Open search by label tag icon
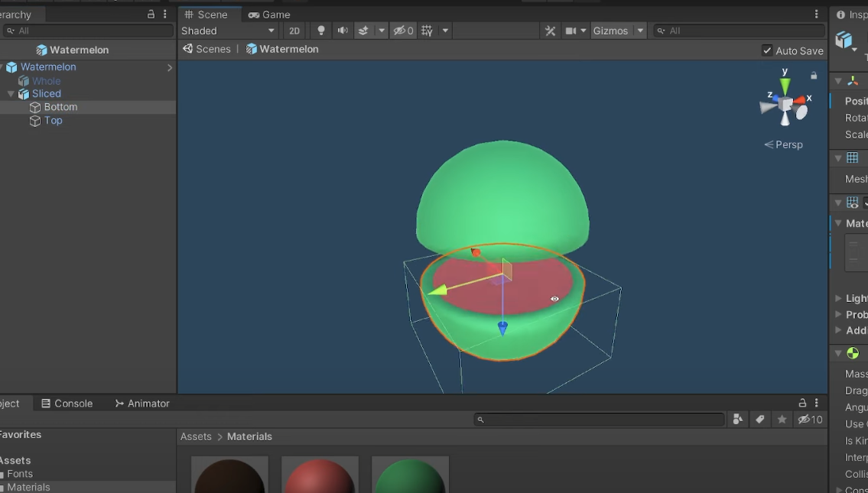 coord(759,420)
